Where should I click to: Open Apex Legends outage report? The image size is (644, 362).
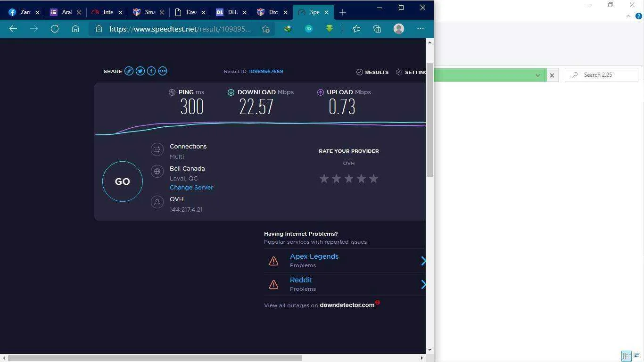(x=314, y=256)
